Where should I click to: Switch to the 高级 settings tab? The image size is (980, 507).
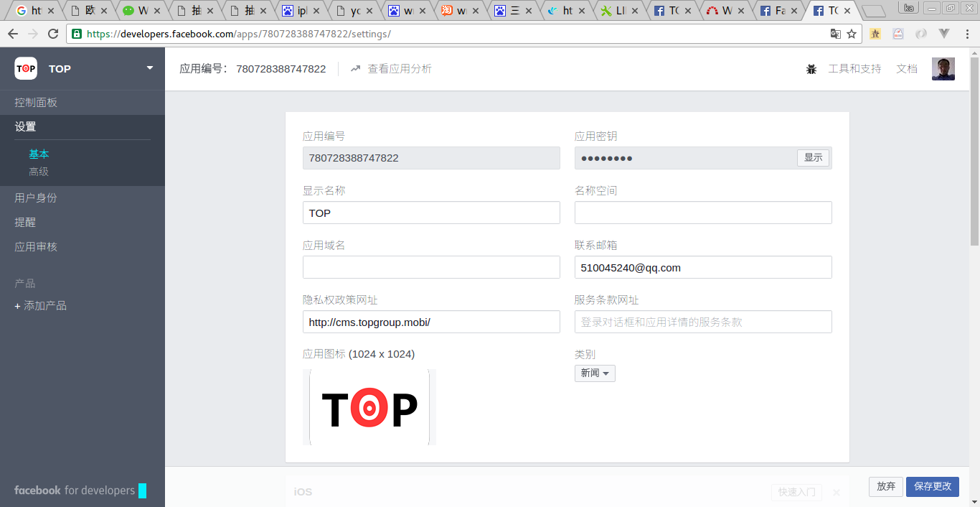tap(39, 171)
